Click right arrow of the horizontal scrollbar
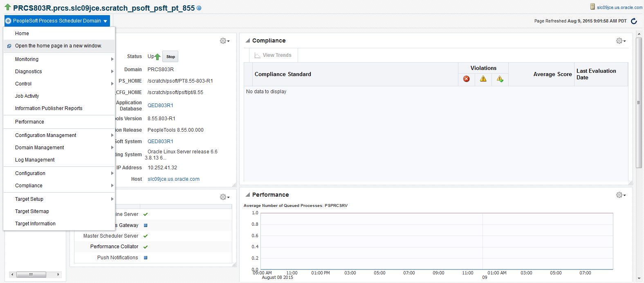644x283 pixels. point(58,274)
